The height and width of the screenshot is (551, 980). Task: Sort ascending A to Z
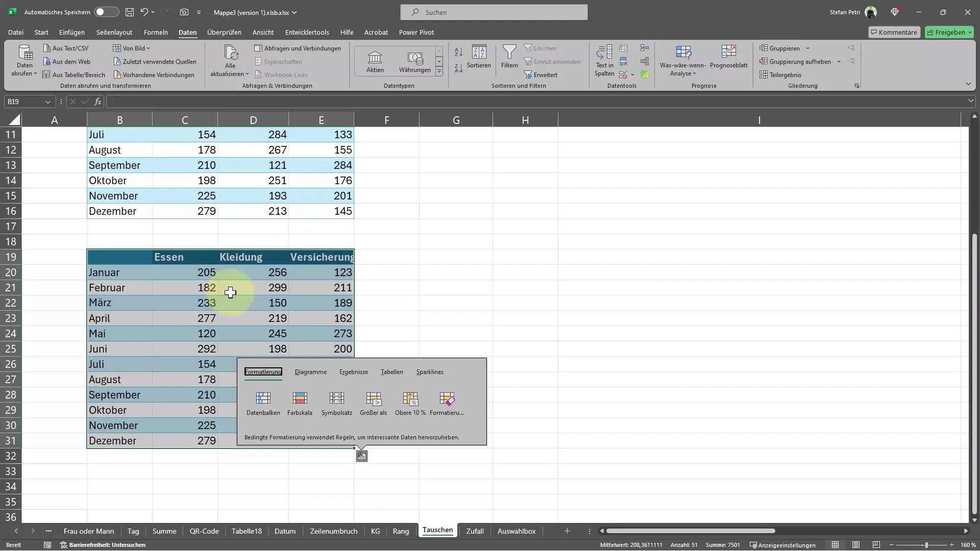tap(458, 52)
